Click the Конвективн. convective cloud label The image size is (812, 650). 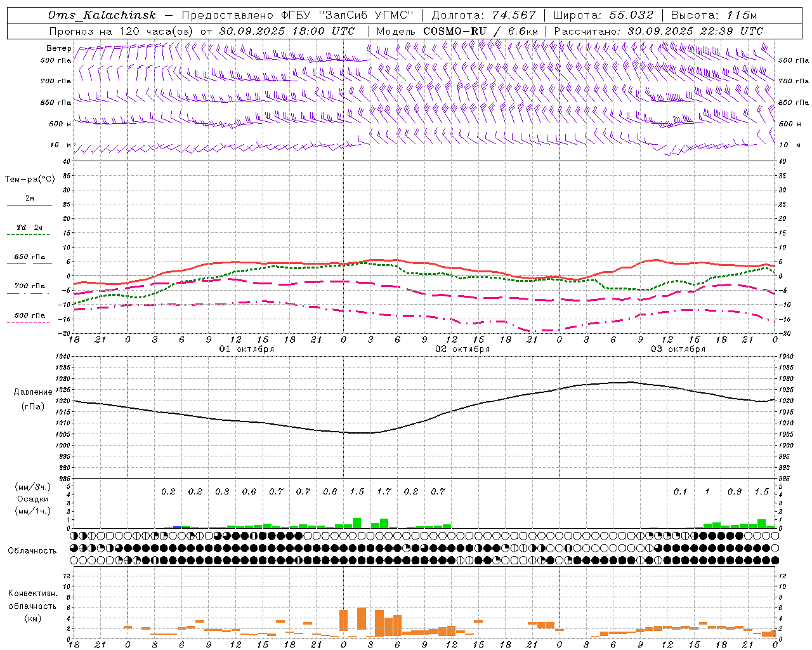32,594
